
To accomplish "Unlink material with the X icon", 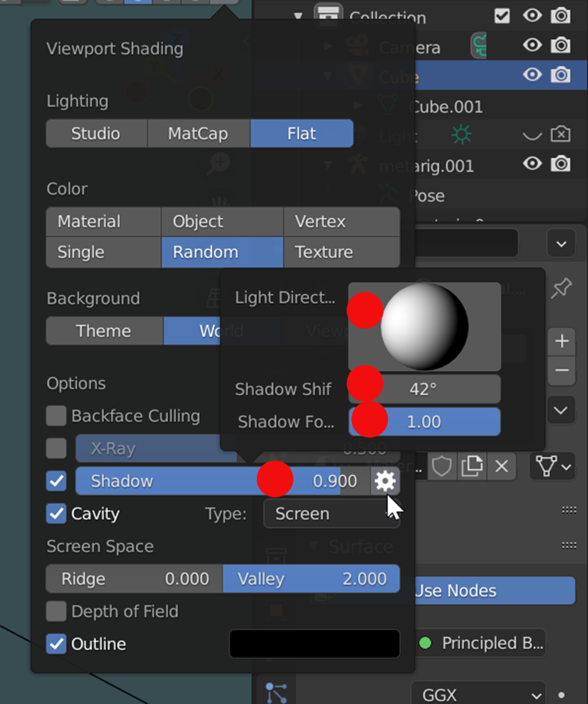I will [501, 467].
